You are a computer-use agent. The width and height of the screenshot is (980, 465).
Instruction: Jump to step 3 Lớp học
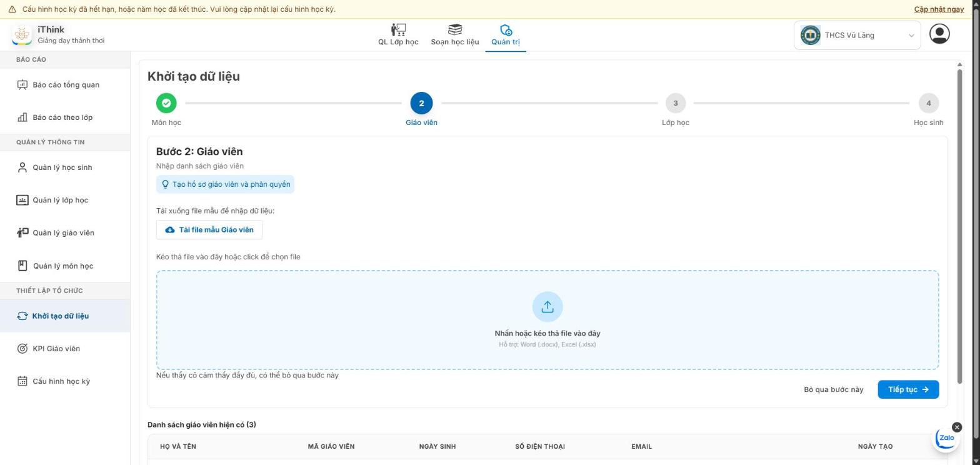click(x=675, y=103)
